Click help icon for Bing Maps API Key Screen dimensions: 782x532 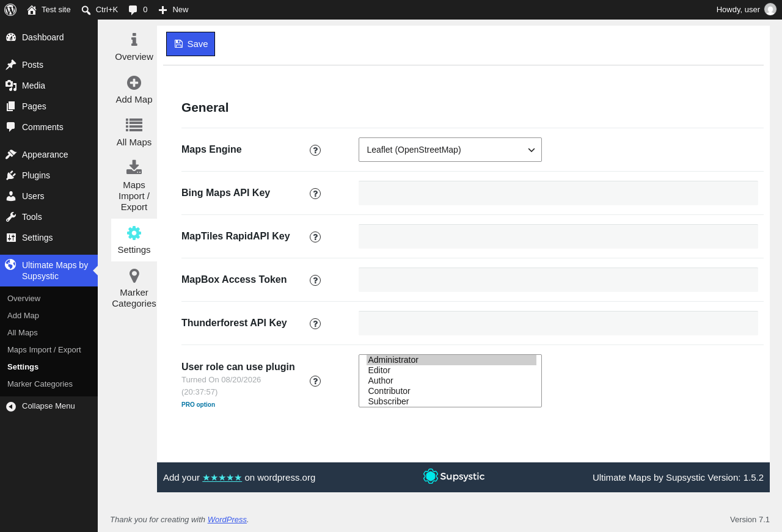coord(315,194)
